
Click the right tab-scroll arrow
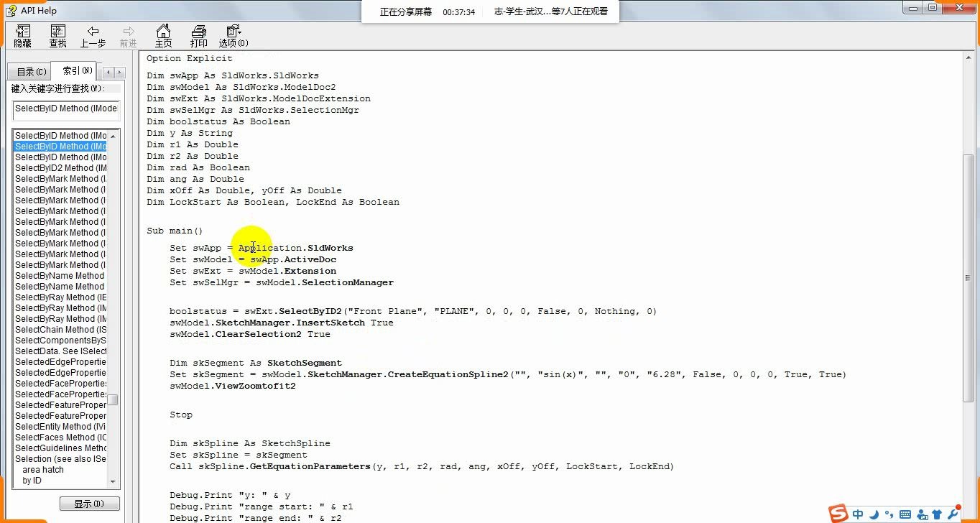tap(119, 73)
